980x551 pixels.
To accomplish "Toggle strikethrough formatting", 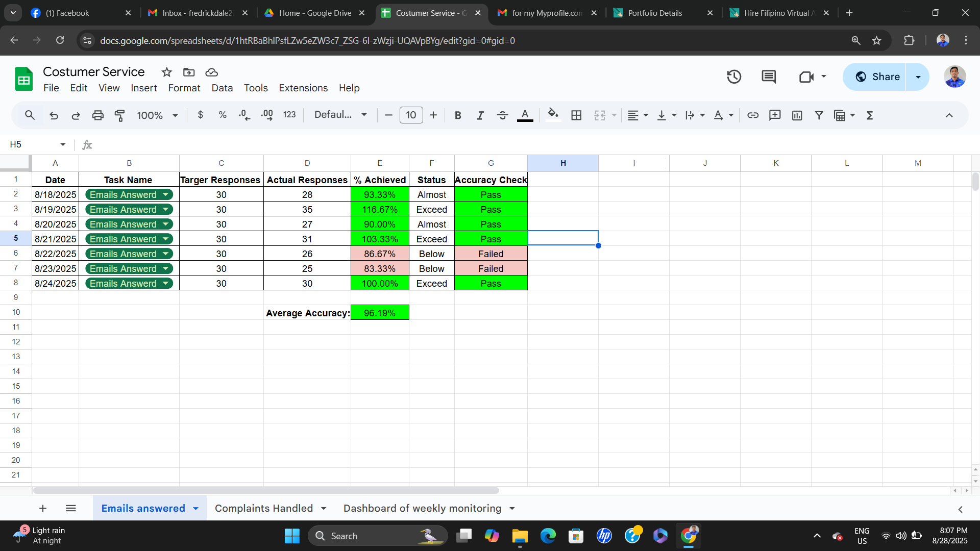I will click(x=502, y=115).
